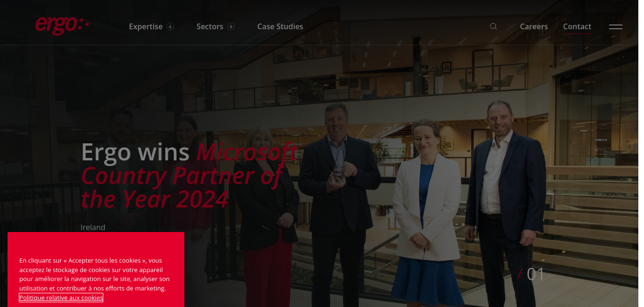Viewport: 644px width, 307px height.
Task: Expand the Sectors dropdown arrow
Action: [231, 26]
